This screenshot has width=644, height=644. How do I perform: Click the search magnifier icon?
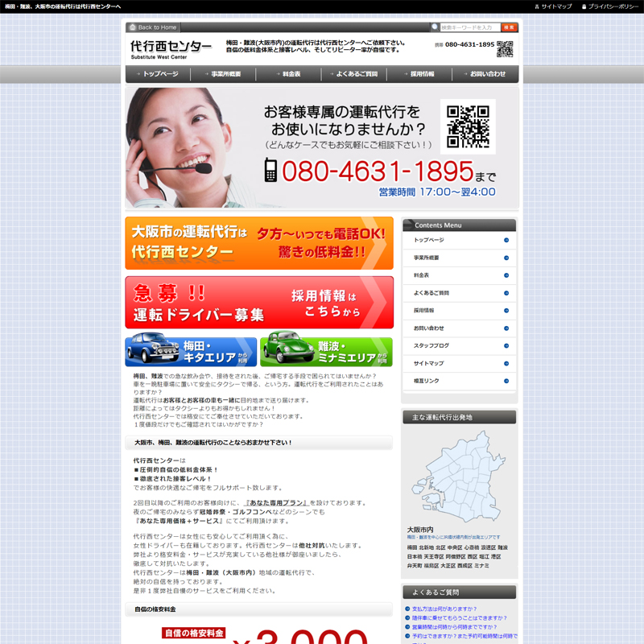435,27
